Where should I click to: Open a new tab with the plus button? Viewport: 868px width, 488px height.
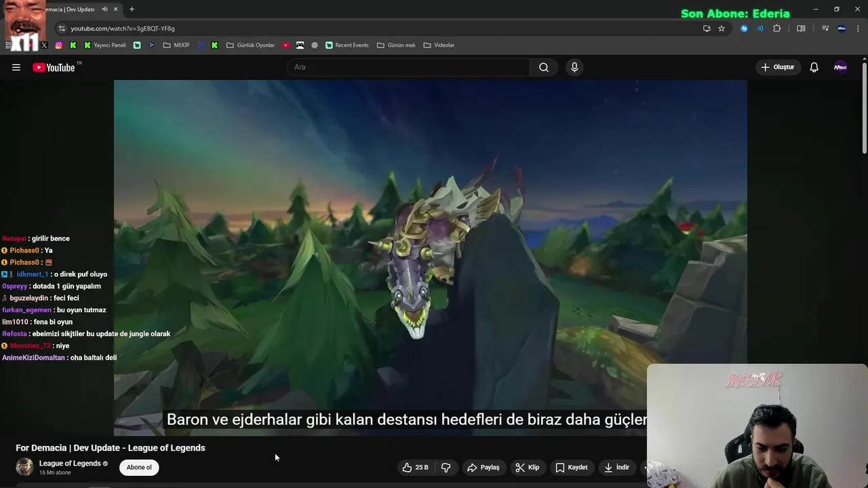click(132, 9)
